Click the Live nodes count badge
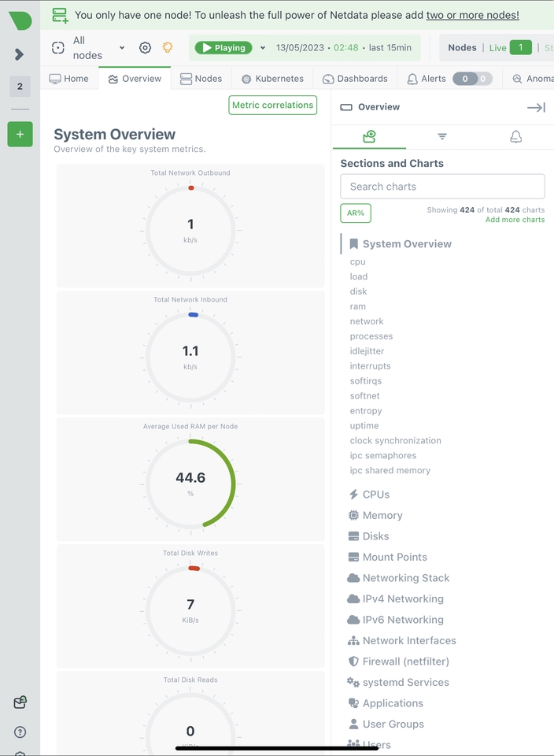 coord(520,47)
